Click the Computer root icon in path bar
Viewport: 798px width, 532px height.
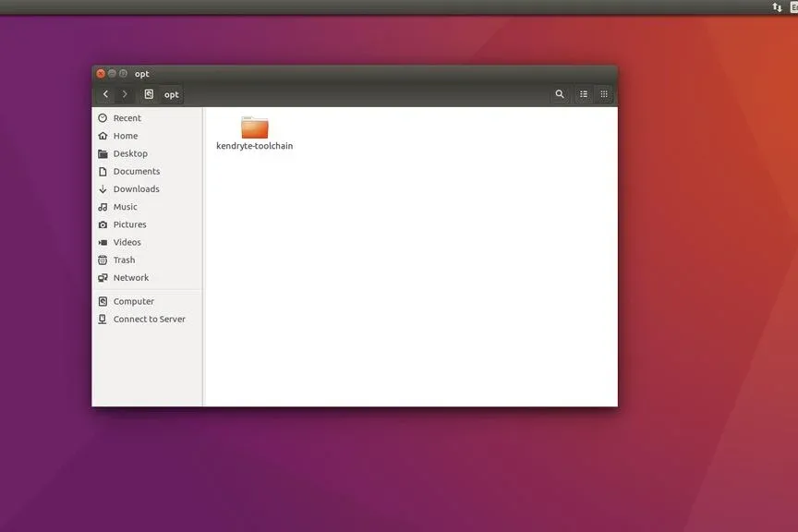click(149, 94)
